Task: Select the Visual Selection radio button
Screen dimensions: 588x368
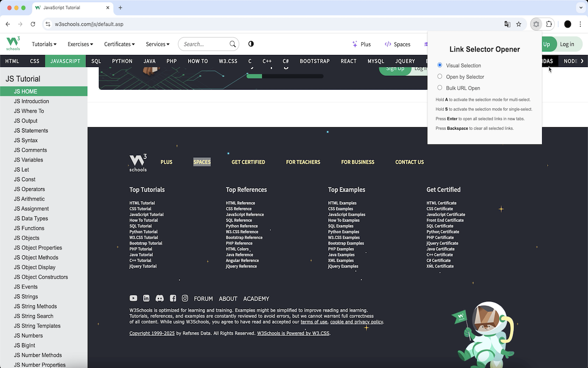Action: pyautogui.click(x=440, y=65)
